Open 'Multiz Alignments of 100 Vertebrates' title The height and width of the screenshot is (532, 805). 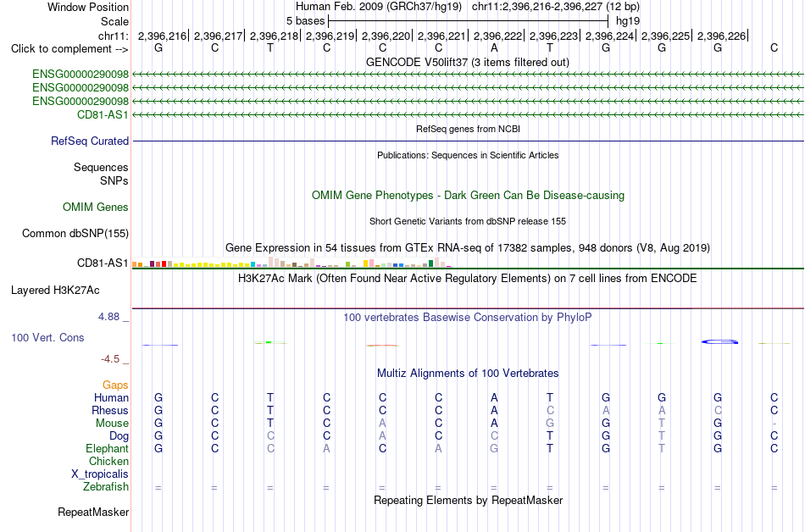tap(468, 373)
